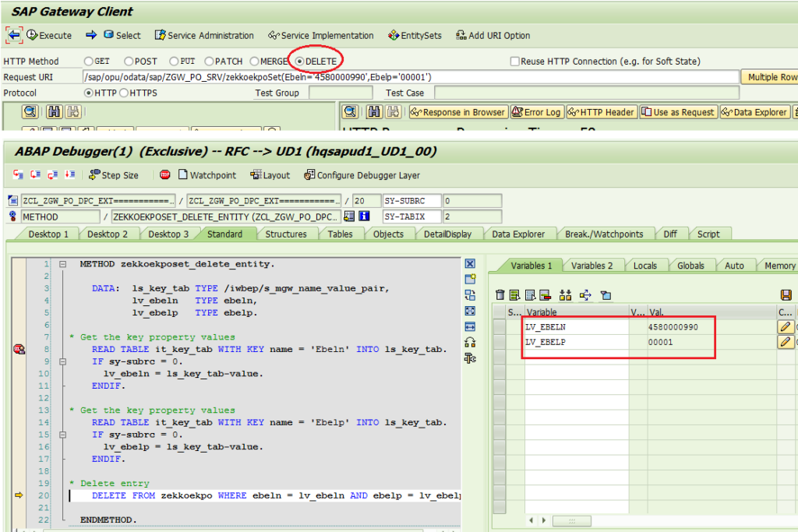Open the Break./Watchpoints tab
Screen dimensions: 798x532
pos(604,234)
